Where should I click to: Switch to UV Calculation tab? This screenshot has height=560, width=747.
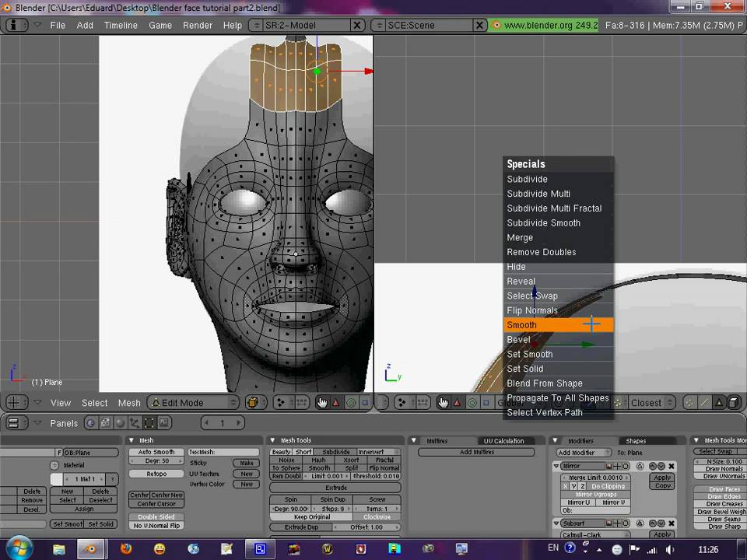[503, 441]
